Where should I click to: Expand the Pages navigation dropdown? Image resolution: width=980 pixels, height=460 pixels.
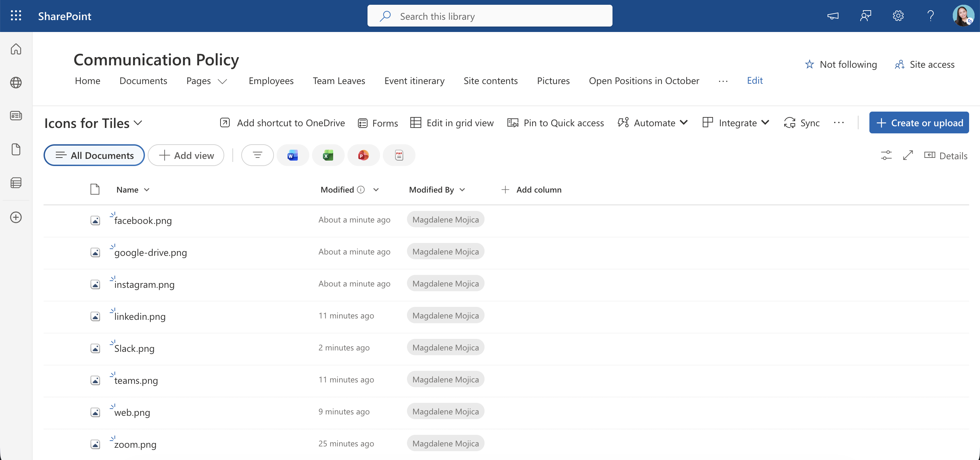[223, 81]
